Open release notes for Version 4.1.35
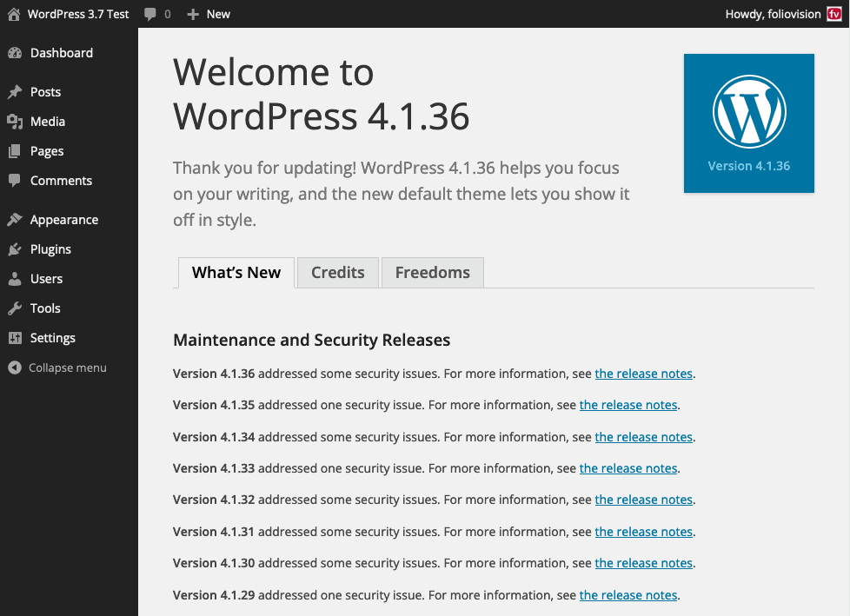850x616 pixels. pyautogui.click(x=628, y=405)
